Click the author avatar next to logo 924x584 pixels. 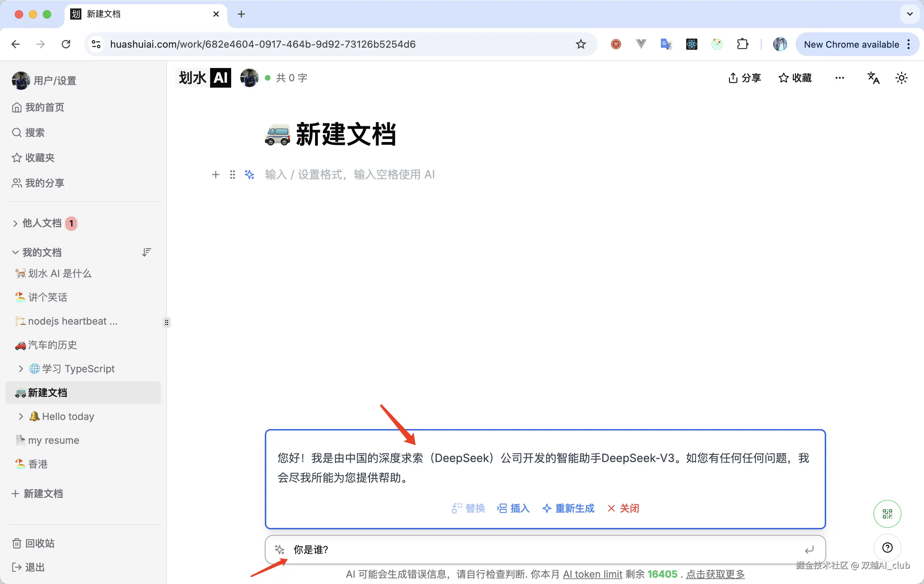pyautogui.click(x=249, y=78)
